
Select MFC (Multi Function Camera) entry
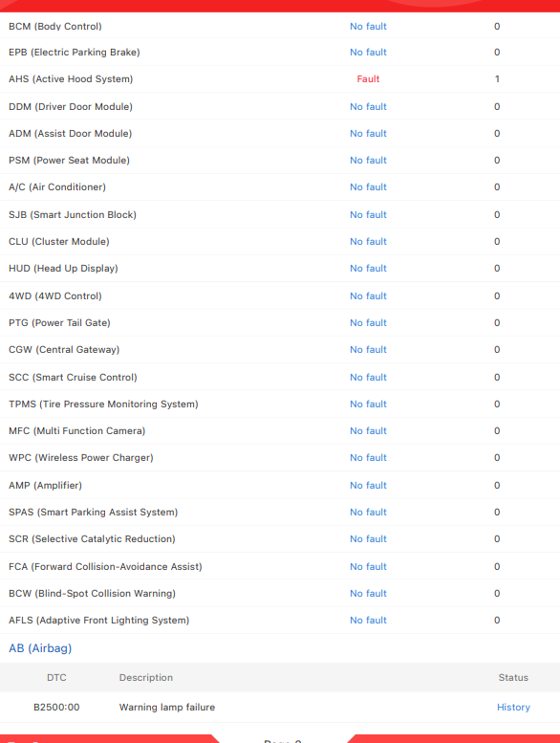[x=76, y=430]
